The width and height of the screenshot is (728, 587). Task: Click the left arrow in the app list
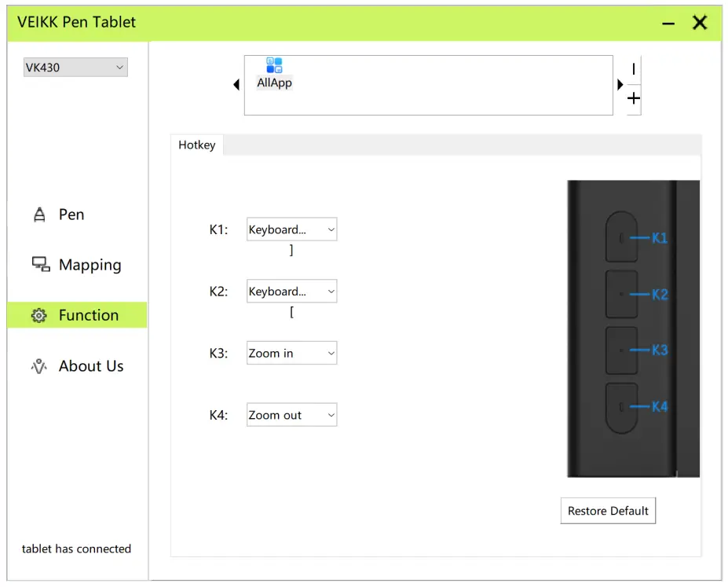tap(236, 85)
